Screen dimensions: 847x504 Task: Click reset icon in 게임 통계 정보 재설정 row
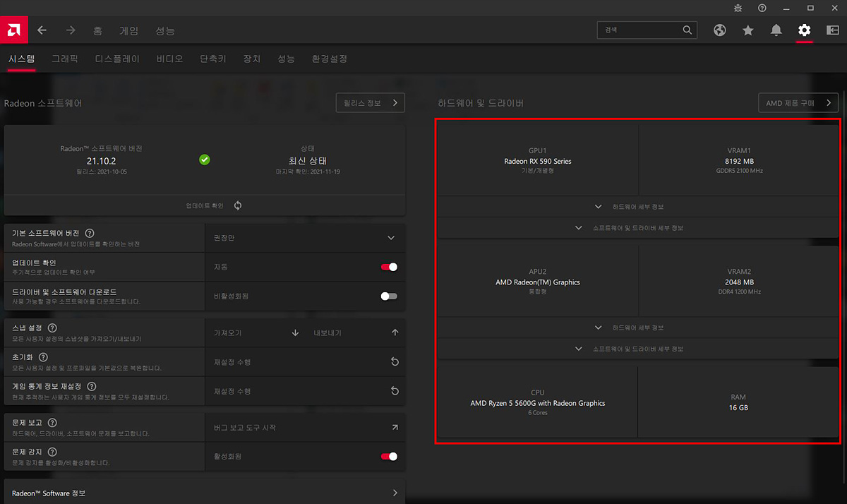click(395, 391)
